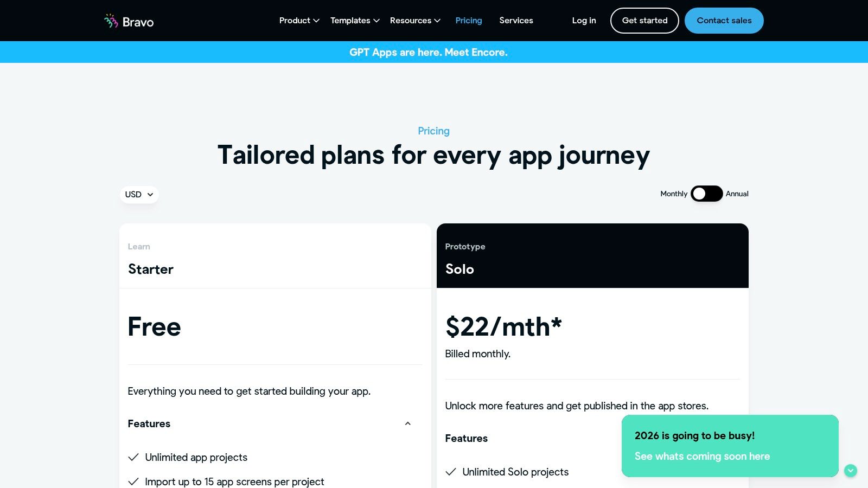Screen dimensions: 868x488
Task: Click checkmark beside Unlimited Solo projects
Action: point(450,472)
